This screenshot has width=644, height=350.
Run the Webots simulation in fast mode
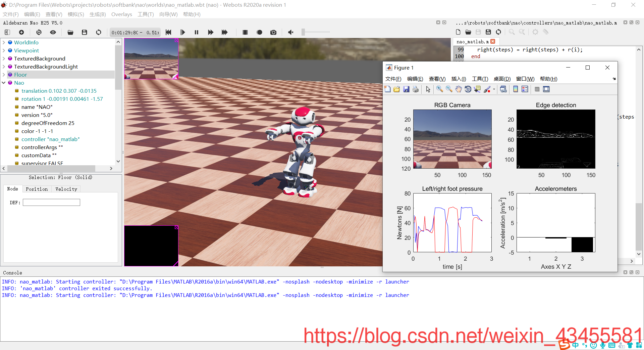point(211,32)
